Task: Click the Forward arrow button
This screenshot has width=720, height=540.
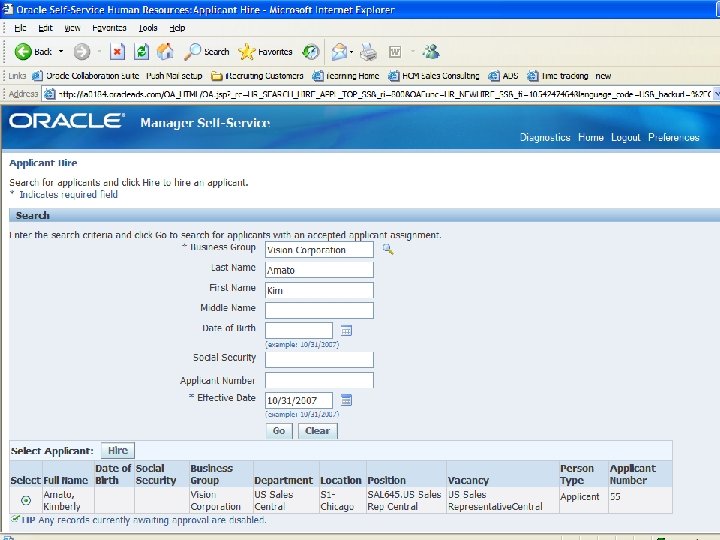Action: click(82, 52)
